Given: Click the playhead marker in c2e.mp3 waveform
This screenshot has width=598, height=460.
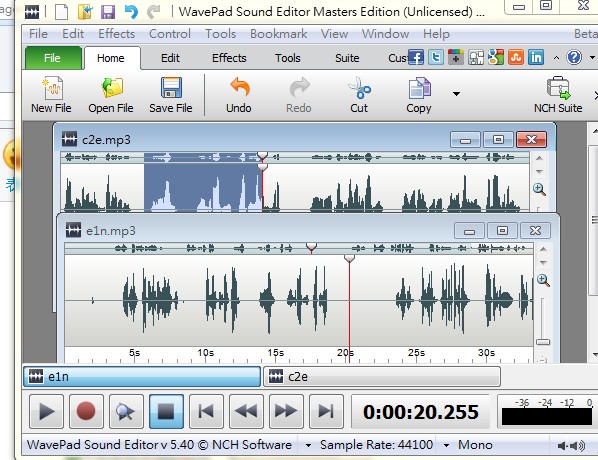Looking at the screenshot, I should point(262,167).
